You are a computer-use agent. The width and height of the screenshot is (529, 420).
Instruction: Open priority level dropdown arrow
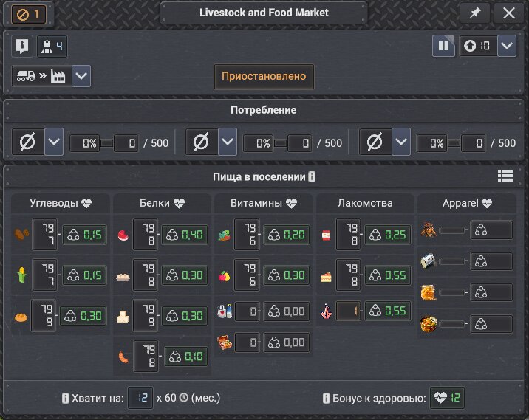(x=507, y=46)
